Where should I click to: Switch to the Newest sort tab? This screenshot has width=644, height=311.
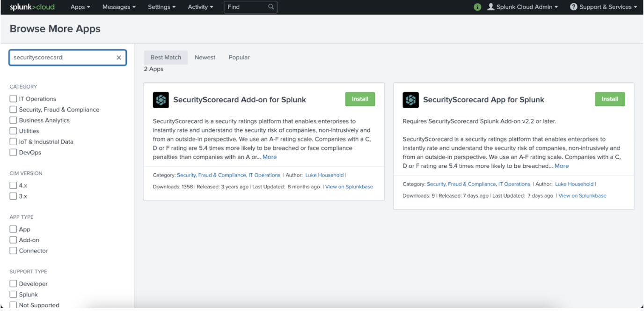click(x=205, y=58)
